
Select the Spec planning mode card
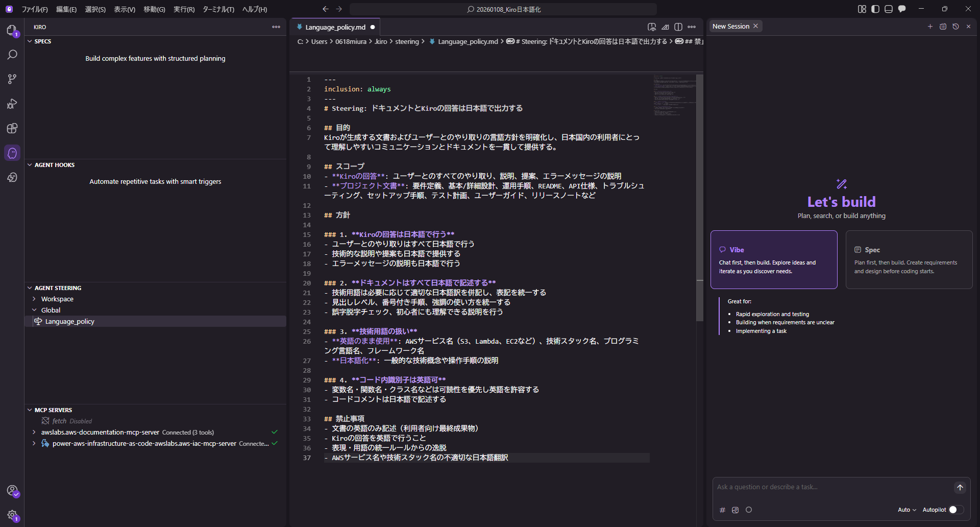click(909, 259)
